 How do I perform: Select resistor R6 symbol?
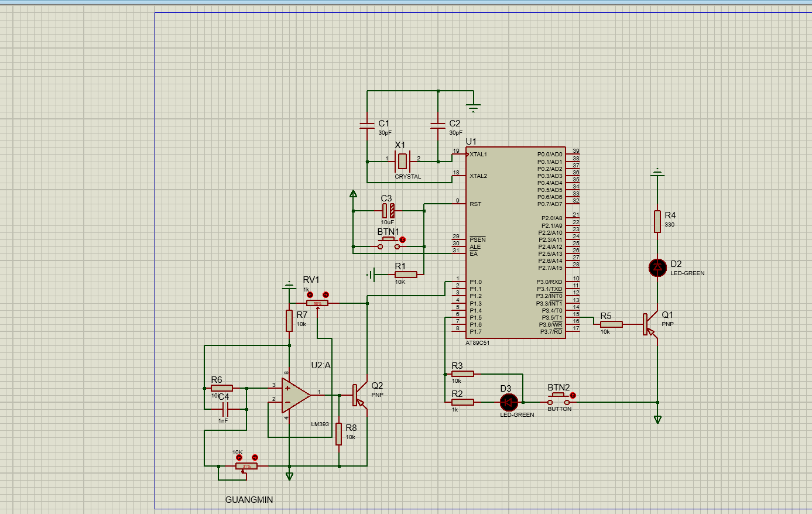[222, 388]
